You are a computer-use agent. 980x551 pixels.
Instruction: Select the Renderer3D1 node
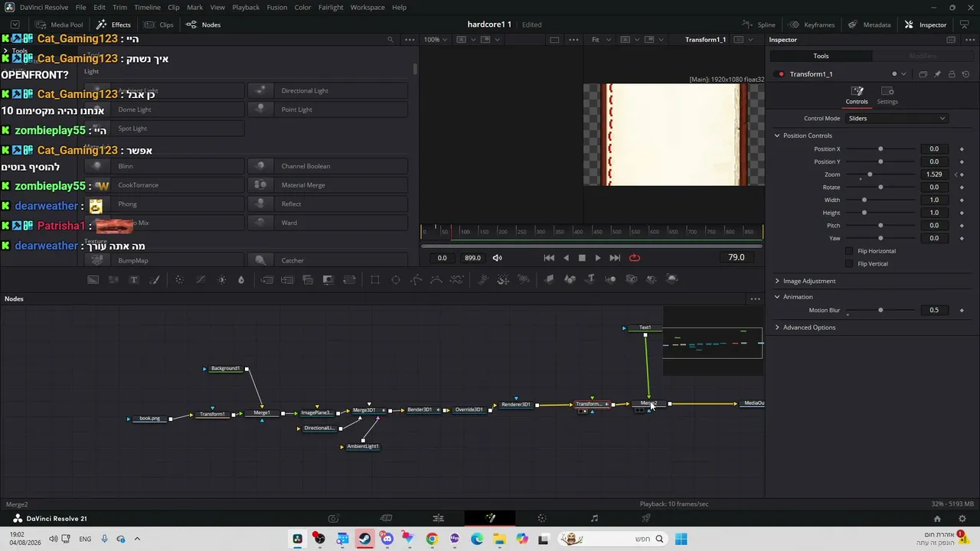click(515, 405)
